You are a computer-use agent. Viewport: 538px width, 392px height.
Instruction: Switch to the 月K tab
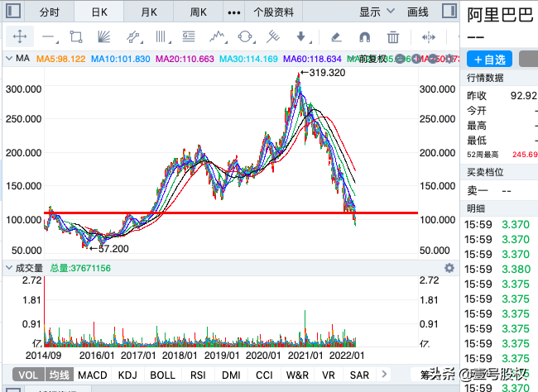(149, 12)
